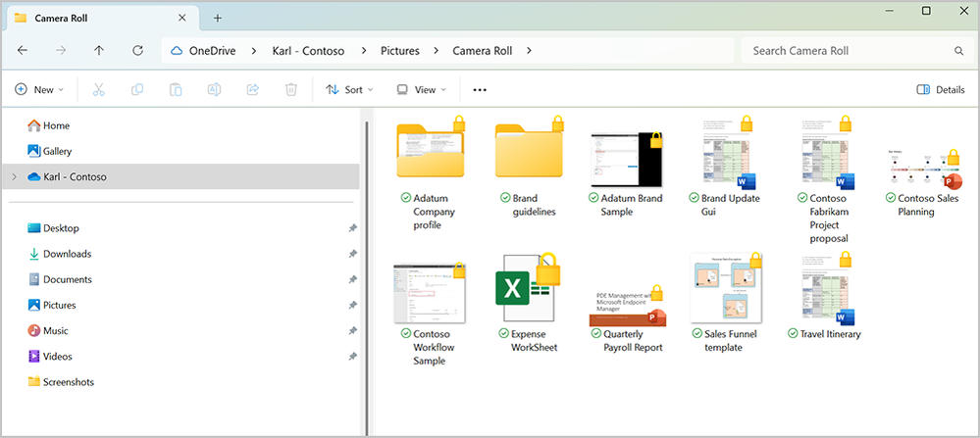Go back with the left arrow
The image size is (980, 438).
point(23,51)
